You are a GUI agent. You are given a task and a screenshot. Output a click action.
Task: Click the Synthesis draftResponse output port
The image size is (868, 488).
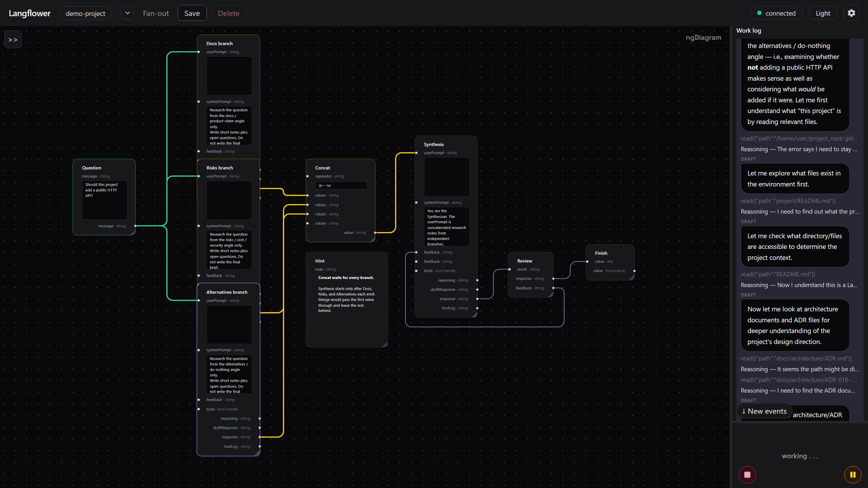(477, 289)
